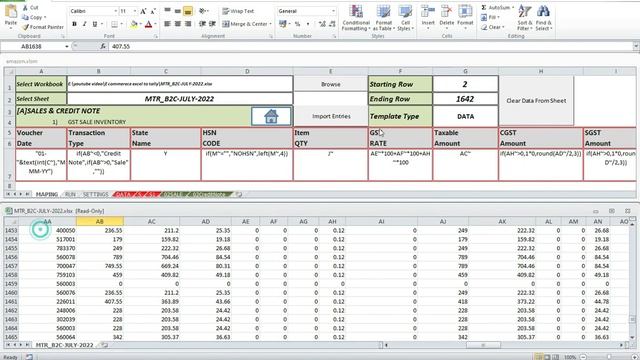Click the Delete cells icon
Viewport: 640px width, 360px height.
click(447, 12)
